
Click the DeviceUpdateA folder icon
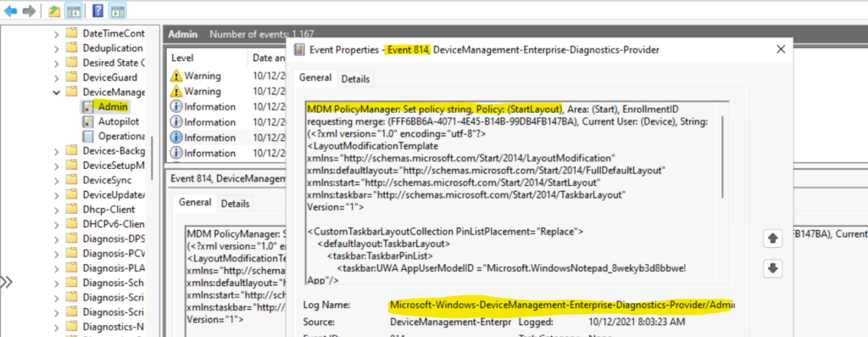[x=71, y=194]
